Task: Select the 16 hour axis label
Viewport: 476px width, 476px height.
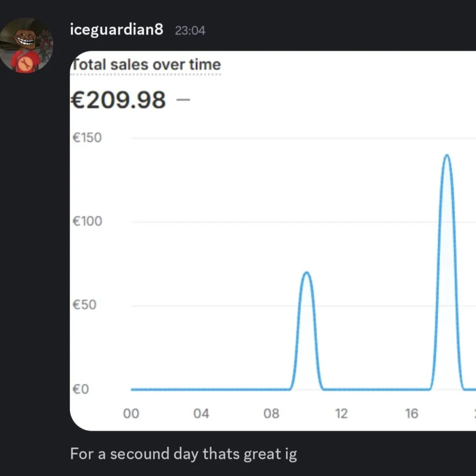Action: pos(412,413)
